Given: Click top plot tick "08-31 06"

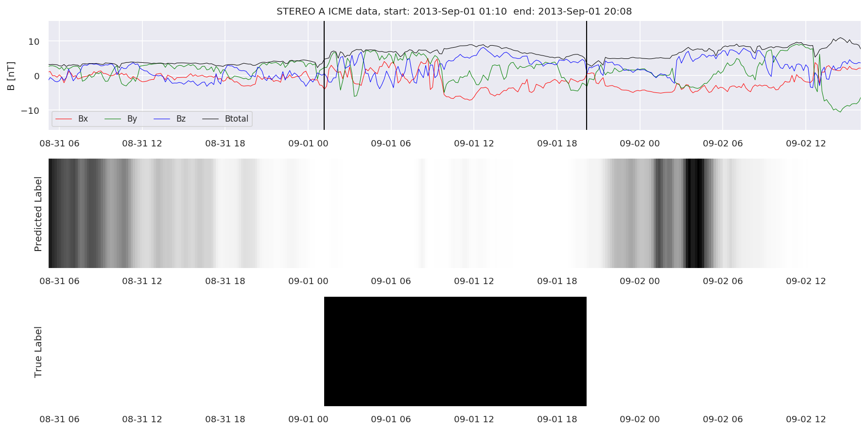Looking at the screenshot, I should click(59, 144).
